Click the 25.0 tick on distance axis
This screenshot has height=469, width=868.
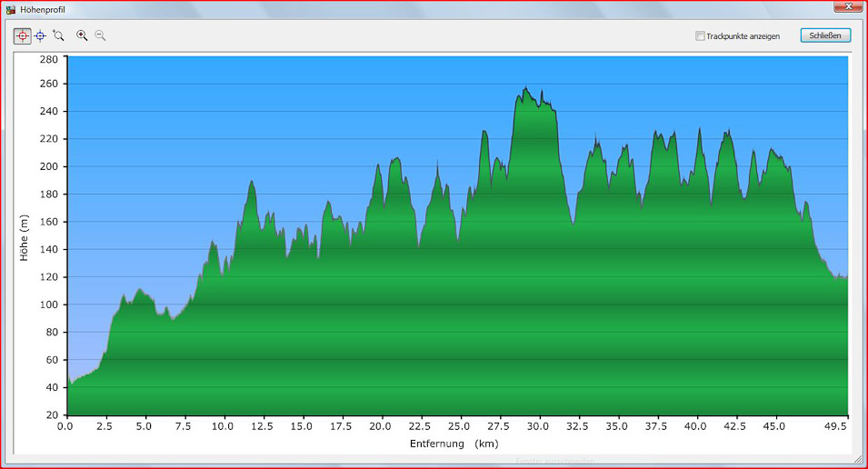click(459, 425)
